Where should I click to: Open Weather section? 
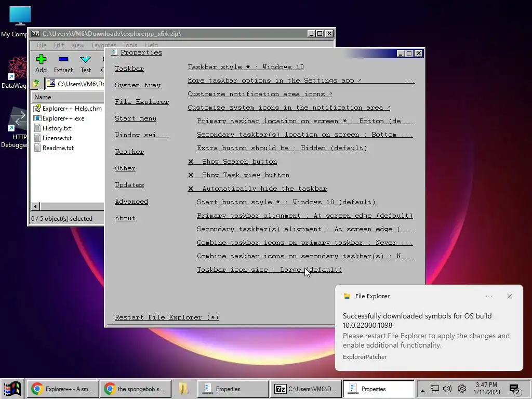tap(129, 152)
